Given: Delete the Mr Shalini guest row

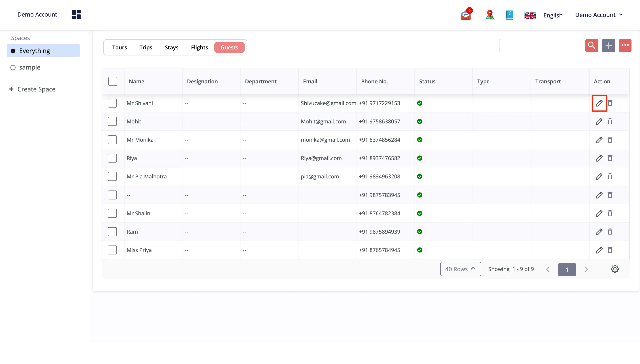Looking at the screenshot, I should click(x=610, y=213).
